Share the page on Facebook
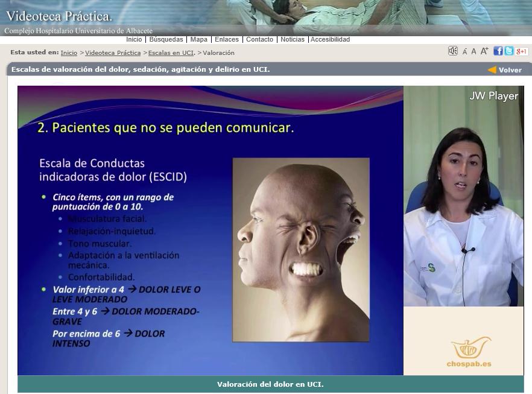Viewport: 532px width, 394px height. 498,51
